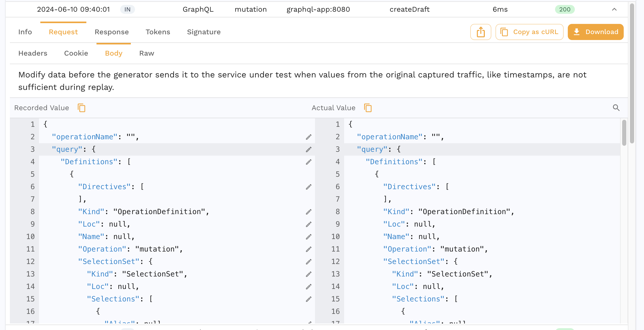Click the GraphQL protocol label
Viewport: 644px width, 330px height.
198,9
